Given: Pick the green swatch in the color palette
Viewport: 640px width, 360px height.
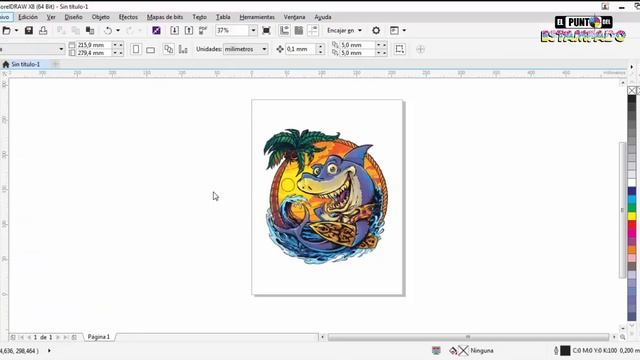Looking at the screenshot, I should (632, 207).
